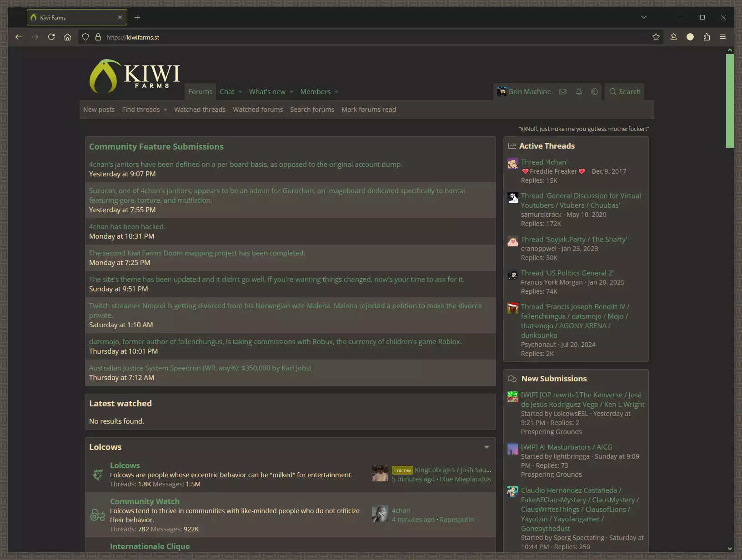Open the Community Watch forum

pyautogui.click(x=145, y=501)
